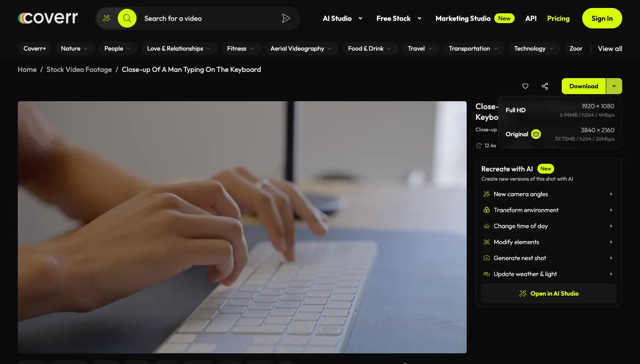Choose Modify elements option

click(x=549, y=242)
